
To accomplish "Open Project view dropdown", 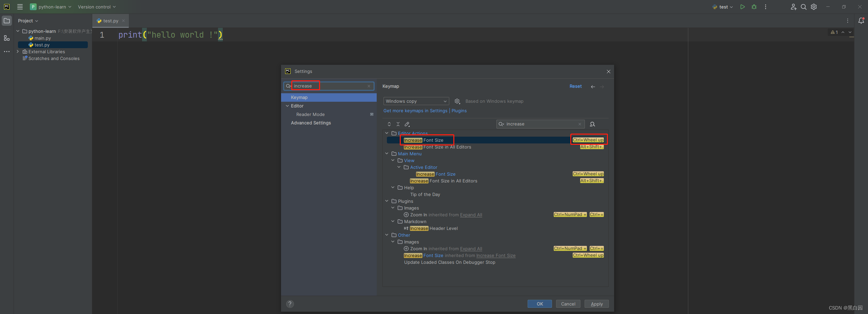I will click(28, 21).
